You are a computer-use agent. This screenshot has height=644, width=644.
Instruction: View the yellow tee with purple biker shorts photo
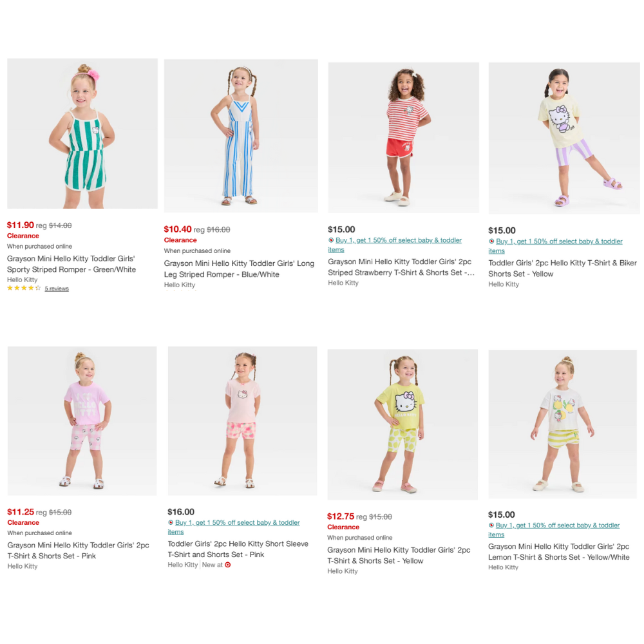tap(564, 138)
